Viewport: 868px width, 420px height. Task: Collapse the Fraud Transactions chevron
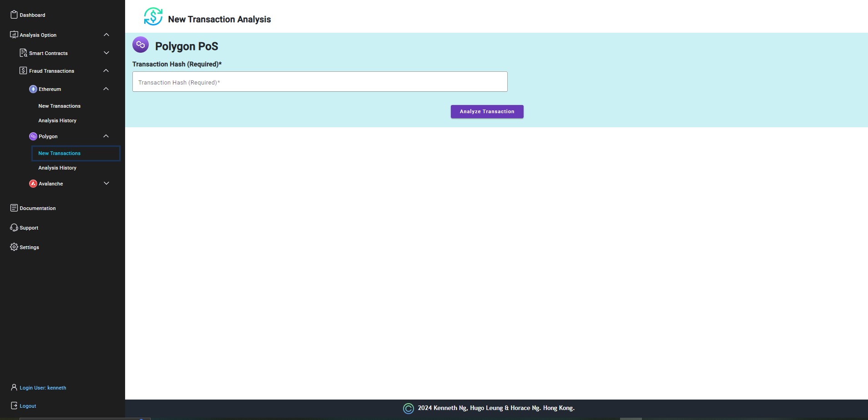[x=106, y=70]
